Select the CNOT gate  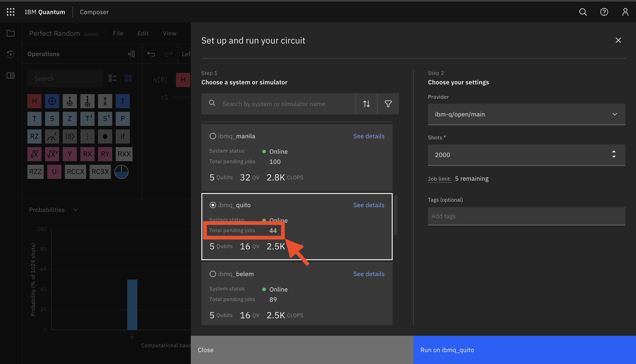point(52,101)
